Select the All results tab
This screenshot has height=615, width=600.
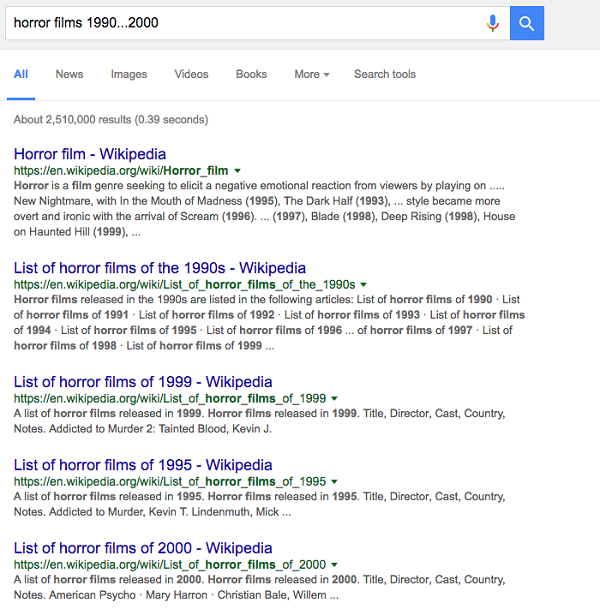tap(21, 74)
